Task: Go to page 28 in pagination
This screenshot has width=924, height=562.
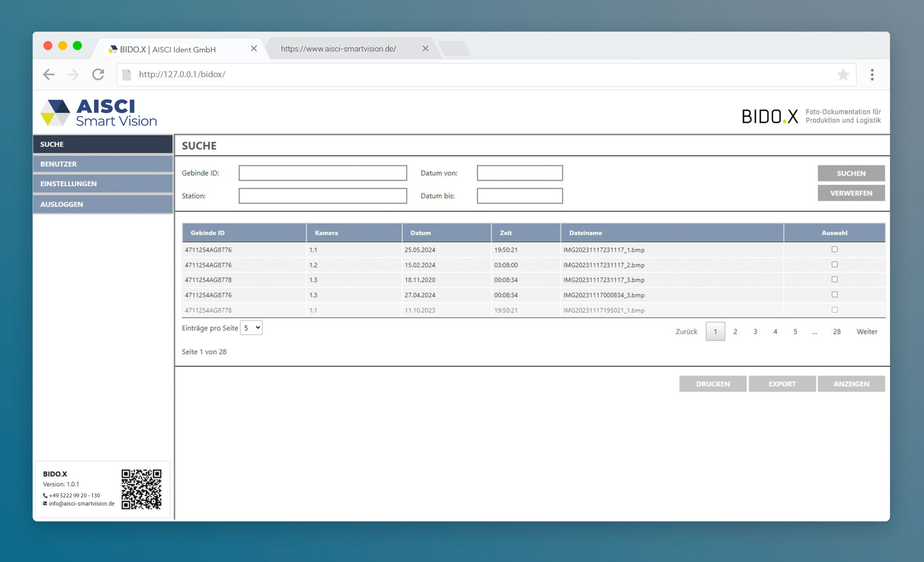Action: tap(836, 331)
